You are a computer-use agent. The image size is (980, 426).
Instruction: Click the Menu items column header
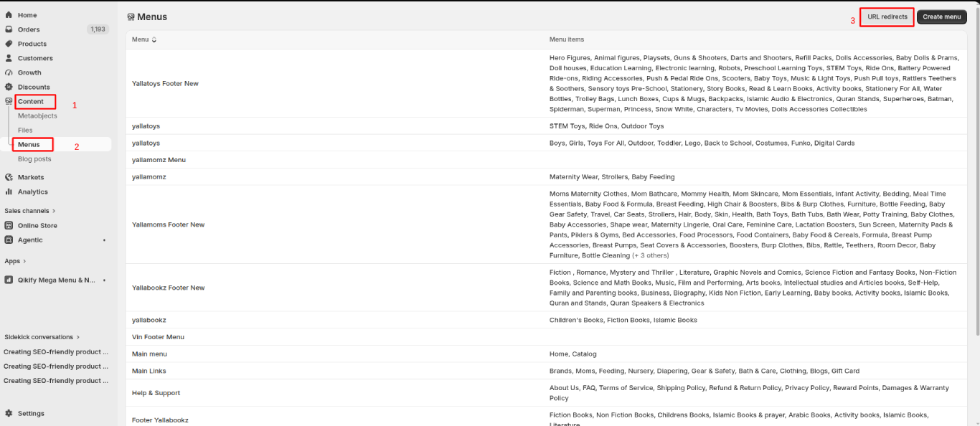[566, 39]
